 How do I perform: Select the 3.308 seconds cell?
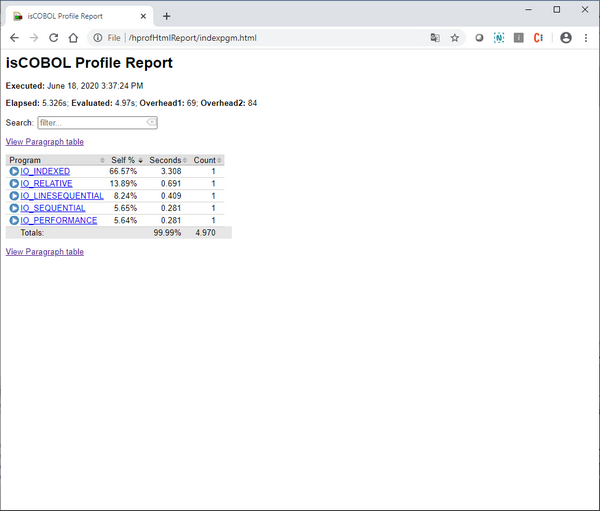coord(171,171)
